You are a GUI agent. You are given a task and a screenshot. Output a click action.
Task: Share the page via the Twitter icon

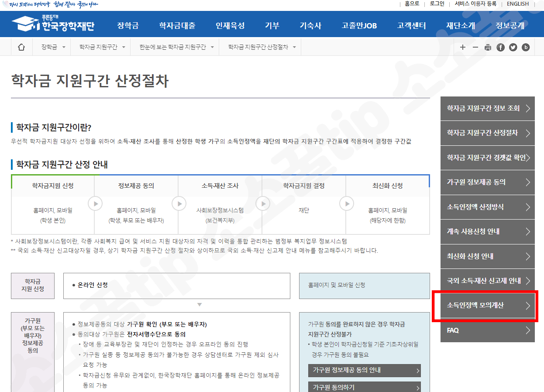tap(513, 47)
